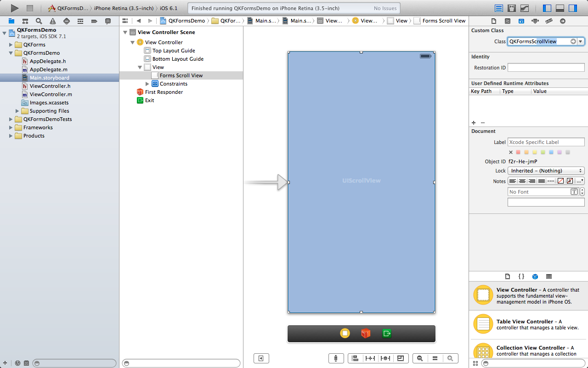
Task: Select Main.storyboard in navigator
Action: [60, 78]
